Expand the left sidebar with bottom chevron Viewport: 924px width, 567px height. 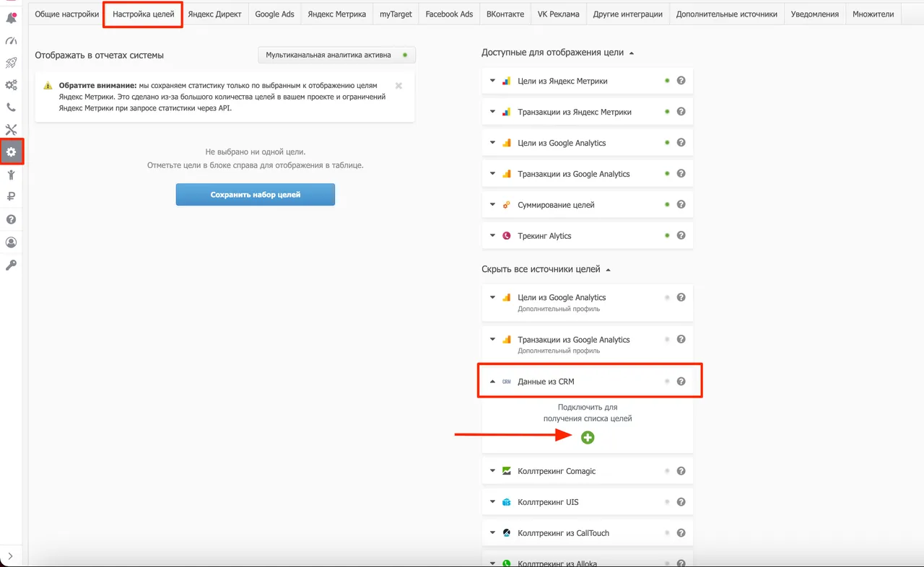11,555
